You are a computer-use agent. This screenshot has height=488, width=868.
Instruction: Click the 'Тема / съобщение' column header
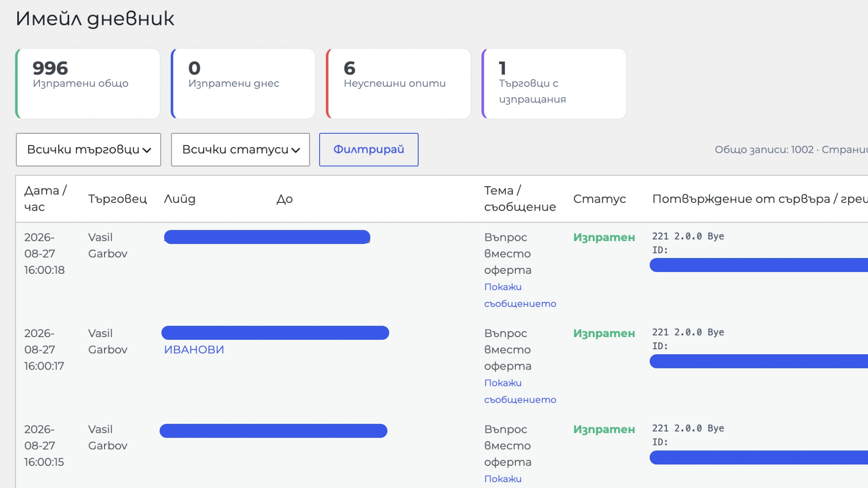point(520,199)
